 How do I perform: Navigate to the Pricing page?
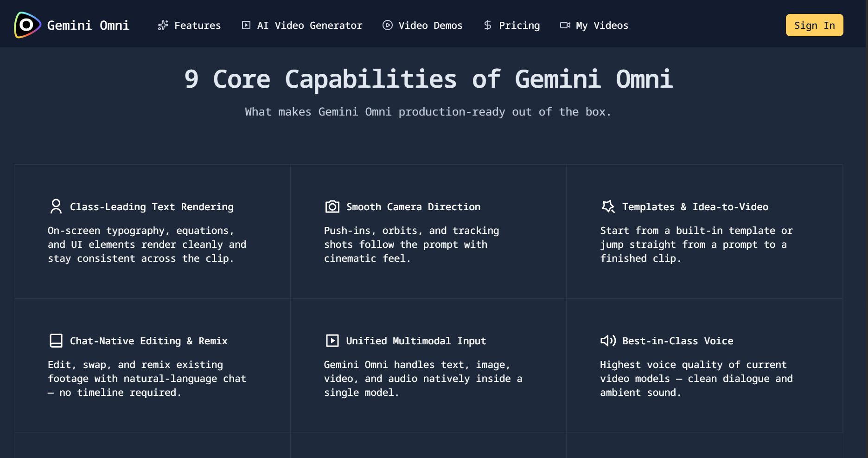511,25
